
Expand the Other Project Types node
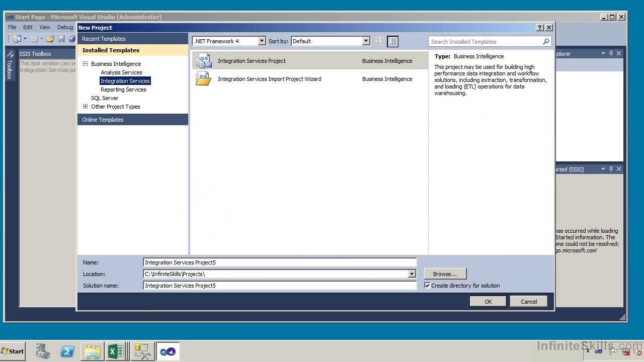(85, 107)
